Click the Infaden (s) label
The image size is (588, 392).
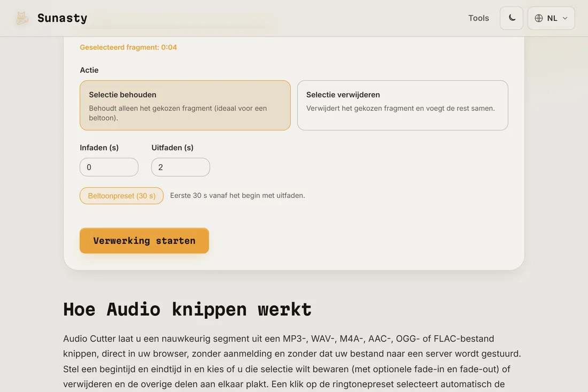click(x=99, y=148)
